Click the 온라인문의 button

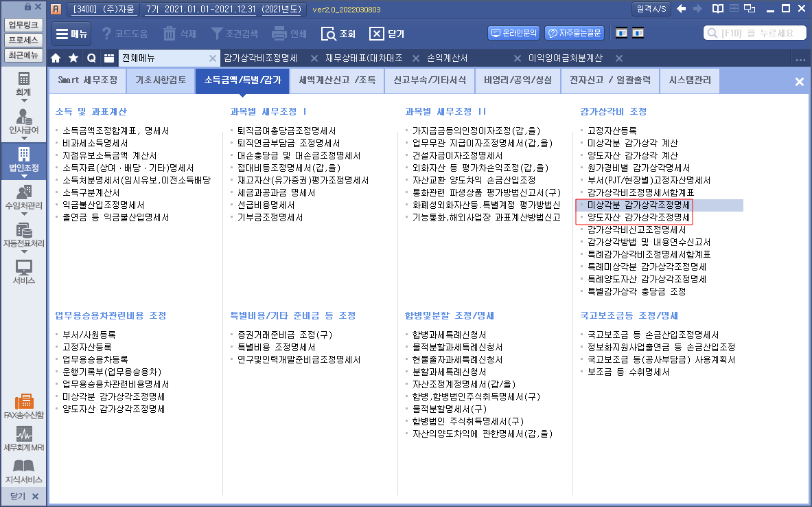pyautogui.click(x=513, y=33)
